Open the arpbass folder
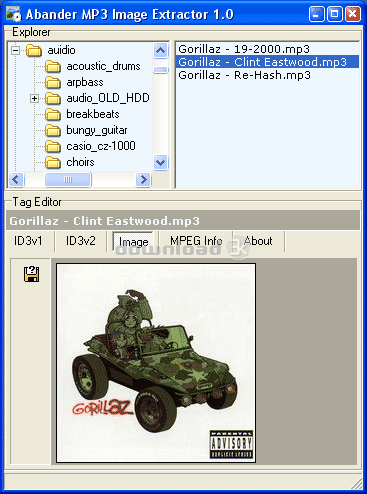Screen dimensions: 367x494 point(85,82)
